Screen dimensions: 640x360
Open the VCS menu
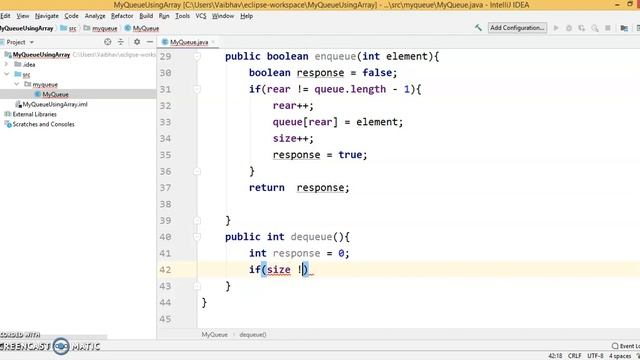200,16
